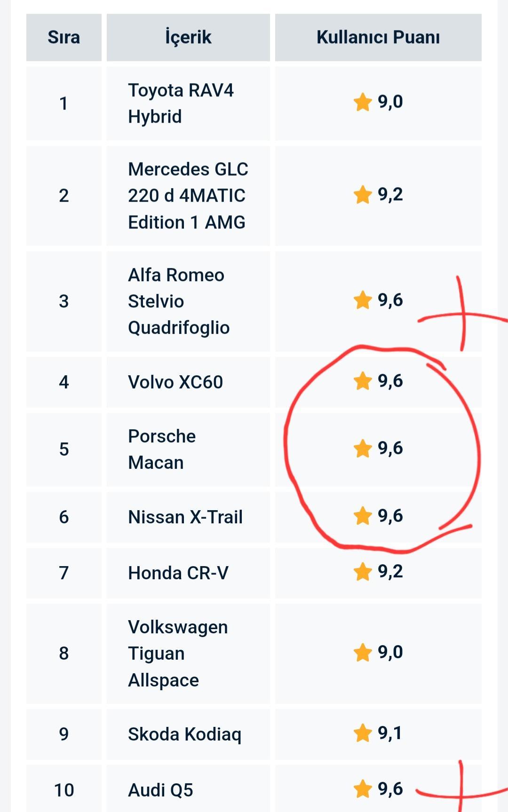This screenshot has width=508, height=812.
Task: Open the Volvo XC60 entry
Action: 175,382
